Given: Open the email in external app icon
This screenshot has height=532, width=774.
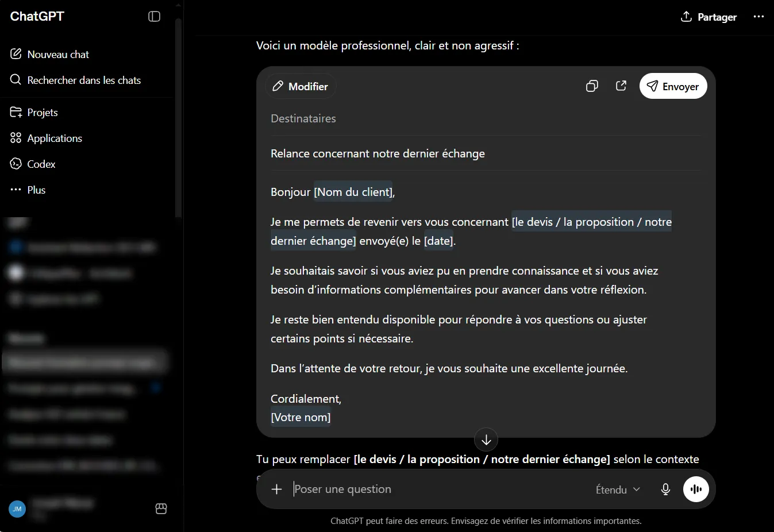Looking at the screenshot, I should pos(621,86).
